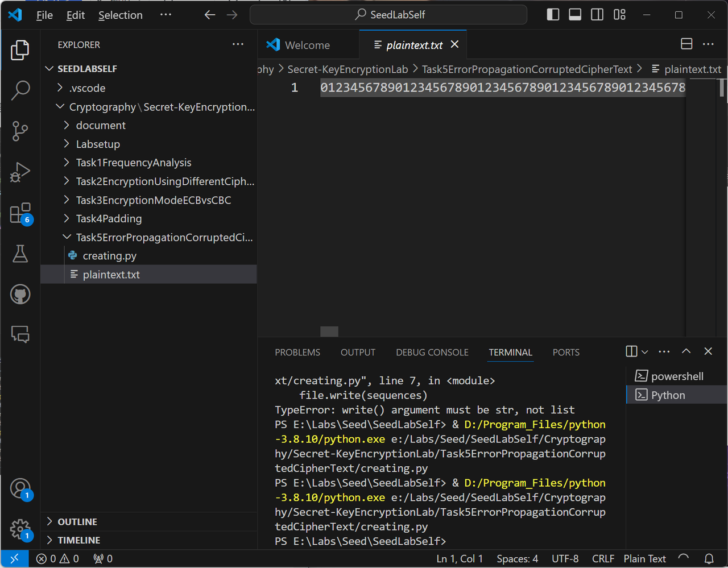Click Ln 1, Col 1 in status bar
Screen dimensions: 728x568
point(460,559)
